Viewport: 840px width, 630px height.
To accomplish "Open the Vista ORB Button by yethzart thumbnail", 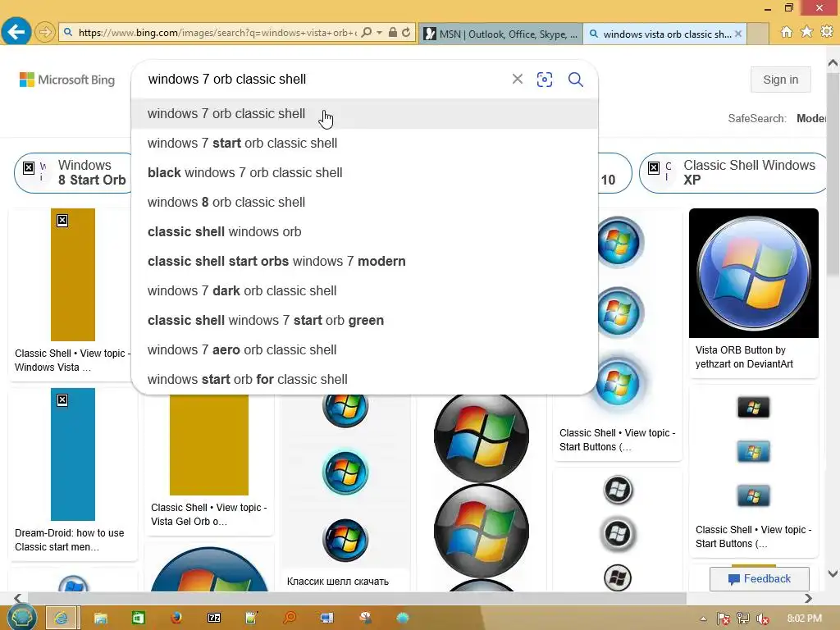I will pyautogui.click(x=753, y=273).
